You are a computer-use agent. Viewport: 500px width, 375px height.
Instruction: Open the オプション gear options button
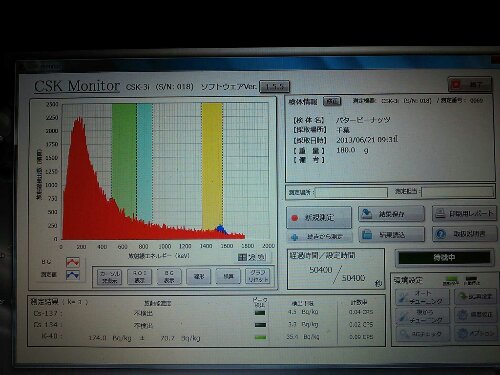coord(475,333)
